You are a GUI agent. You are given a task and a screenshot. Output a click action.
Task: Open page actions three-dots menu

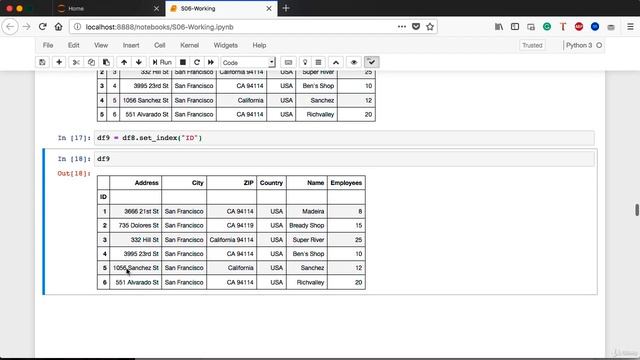click(402, 27)
